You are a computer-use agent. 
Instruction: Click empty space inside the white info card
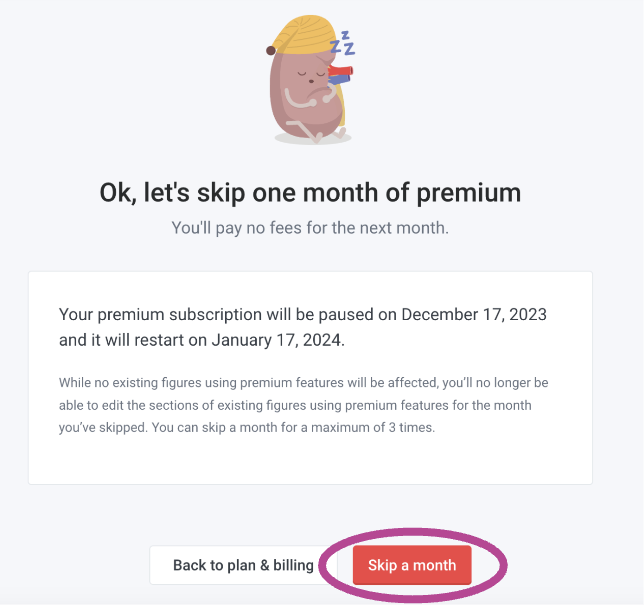pyautogui.click(x=310, y=462)
